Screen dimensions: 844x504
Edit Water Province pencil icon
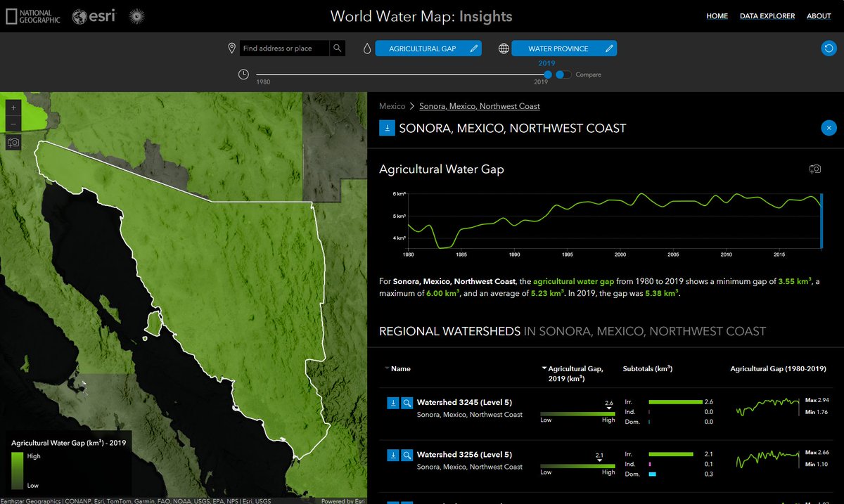tap(610, 49)
